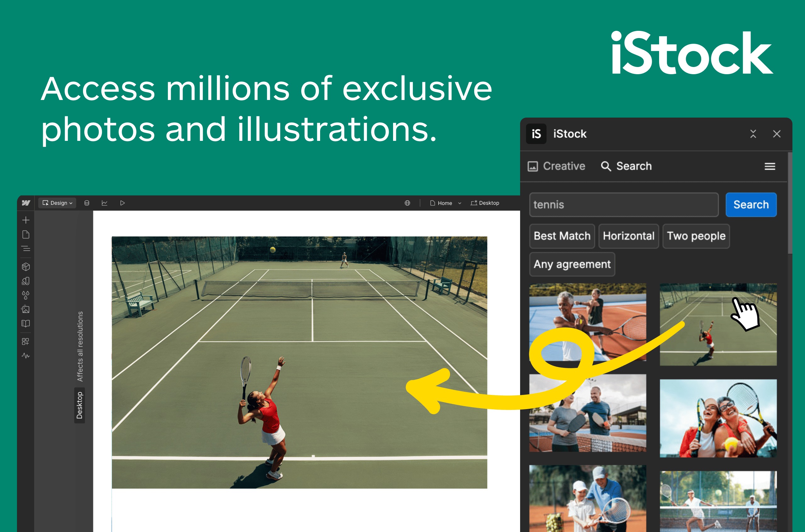
Task: Toggle the Horizontal filter chip
Action: pyautogui.click(x=628, y=236)
